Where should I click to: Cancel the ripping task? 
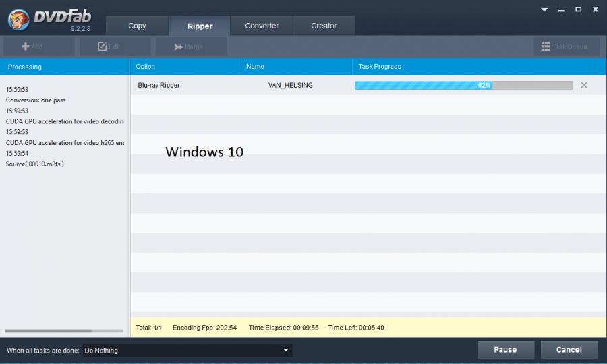click(569, 350)
